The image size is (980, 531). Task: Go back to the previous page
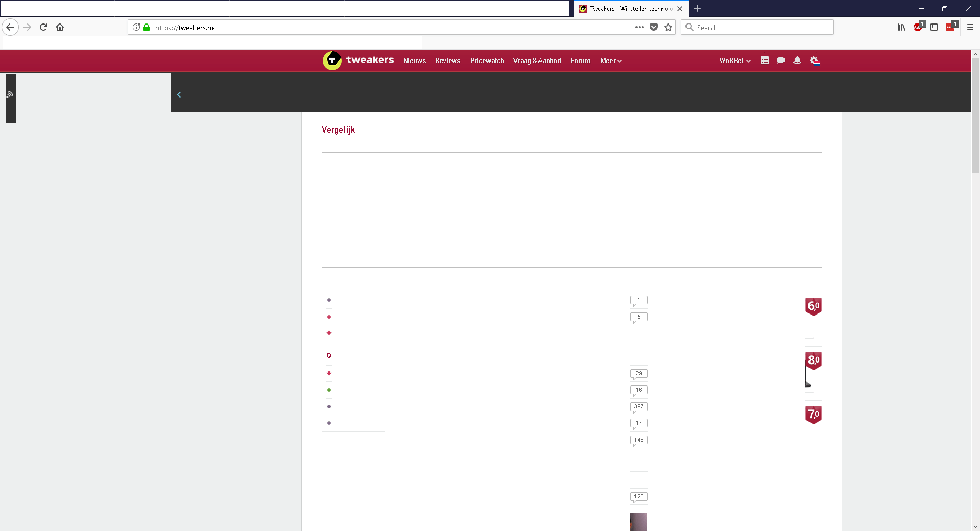tap(10, 27)
